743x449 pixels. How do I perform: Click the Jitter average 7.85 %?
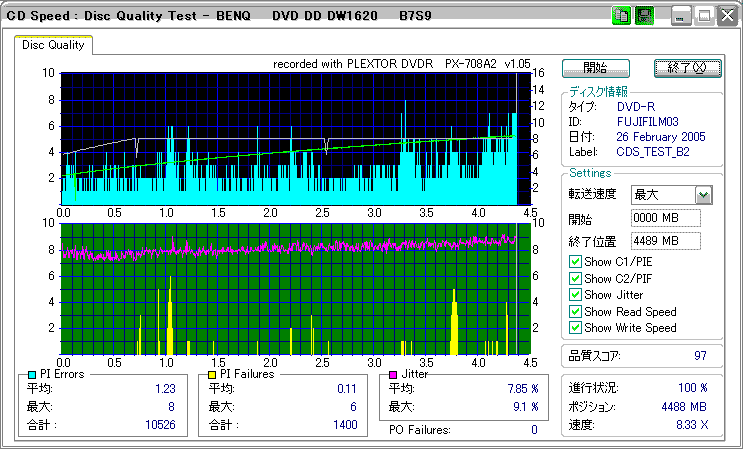[523, 389]
